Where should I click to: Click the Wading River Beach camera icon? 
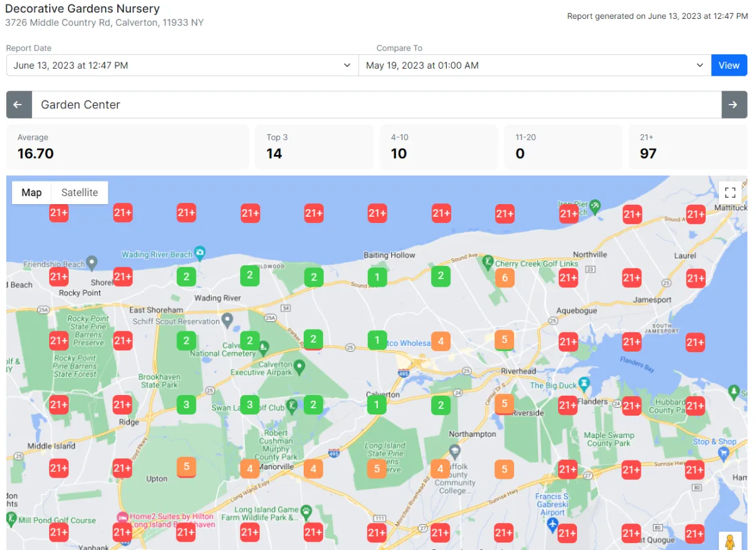pyautogui.click(x=200, y=253)
